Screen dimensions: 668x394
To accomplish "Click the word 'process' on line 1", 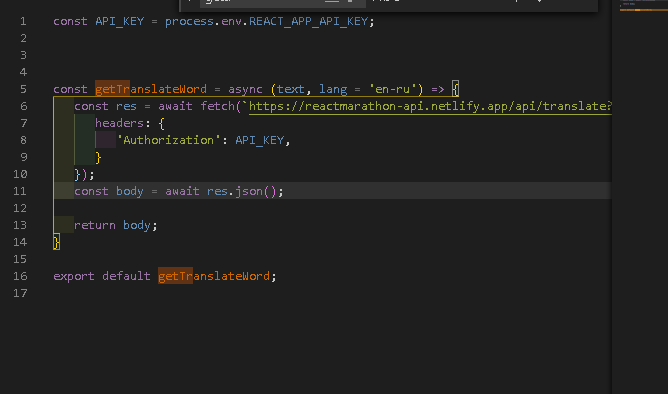I will (x=190, y=21).
